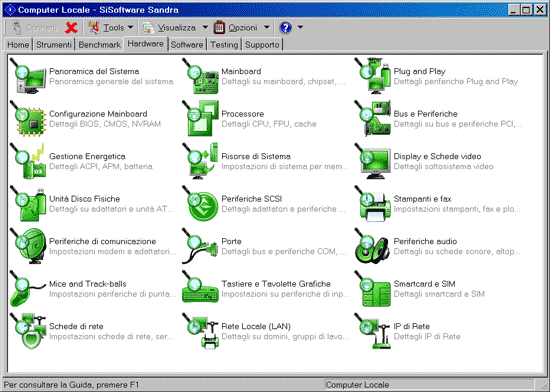Open the Display e Schede video icon
Screen dimensions: 550x392
373,161
